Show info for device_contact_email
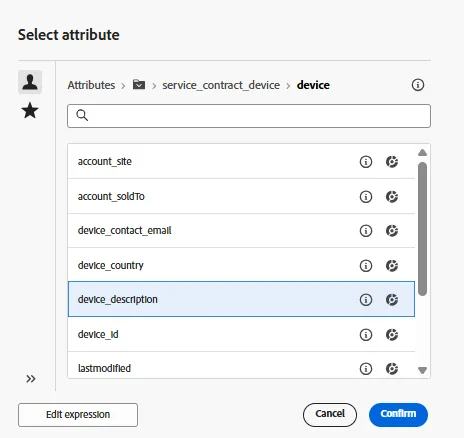The image size is (464, 438). point(366,231)
